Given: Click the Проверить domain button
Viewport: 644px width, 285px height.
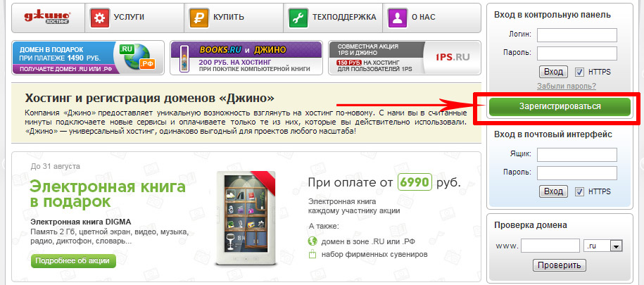Looking at the screenshot, I should coord(559,265).
